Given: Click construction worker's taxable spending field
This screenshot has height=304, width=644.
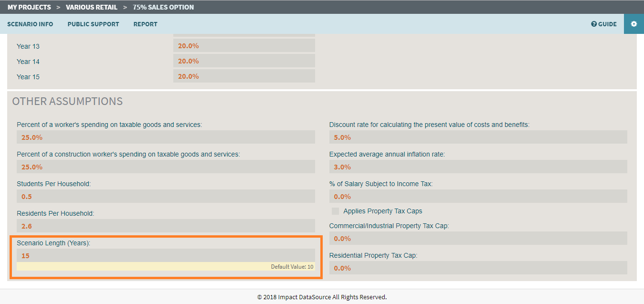Looking at the screenshot, I should (x=166, y=167).
